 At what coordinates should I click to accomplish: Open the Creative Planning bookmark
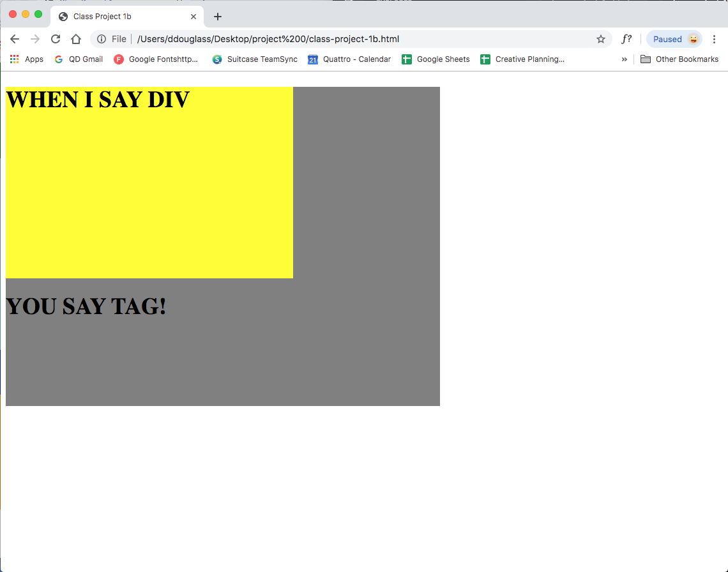pyautogui.click(x=523, y=59)
